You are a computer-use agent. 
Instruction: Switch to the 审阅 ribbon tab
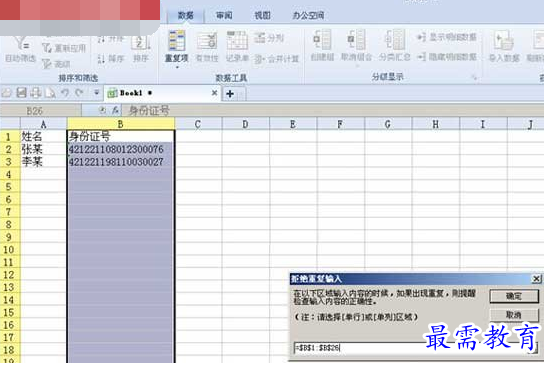(224, 15)
